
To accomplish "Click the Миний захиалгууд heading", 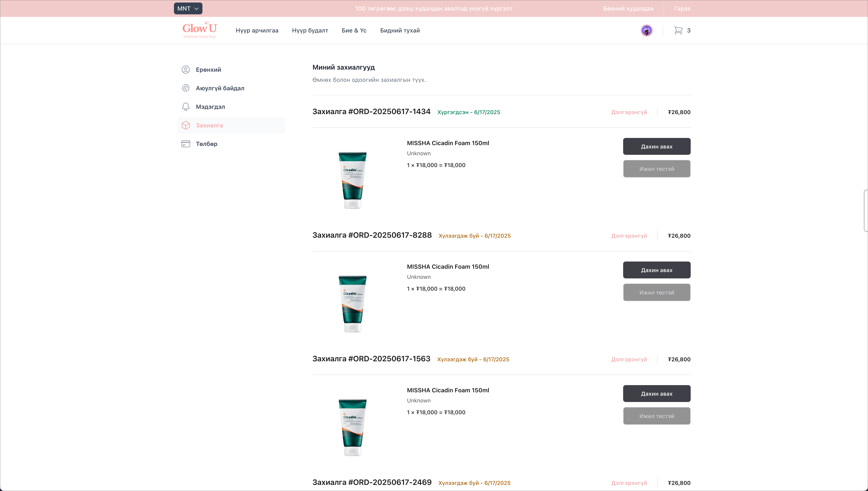I will point(344,67).
